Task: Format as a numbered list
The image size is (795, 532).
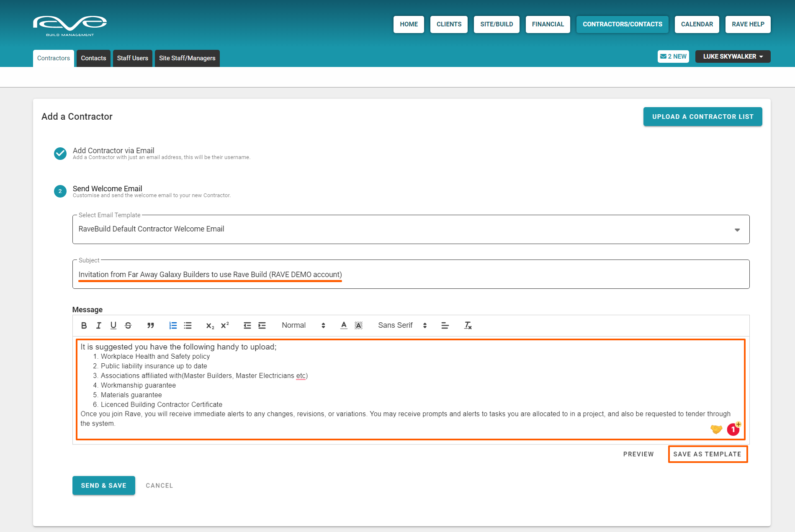Action: pyautogui.click(x=173, y=326)
